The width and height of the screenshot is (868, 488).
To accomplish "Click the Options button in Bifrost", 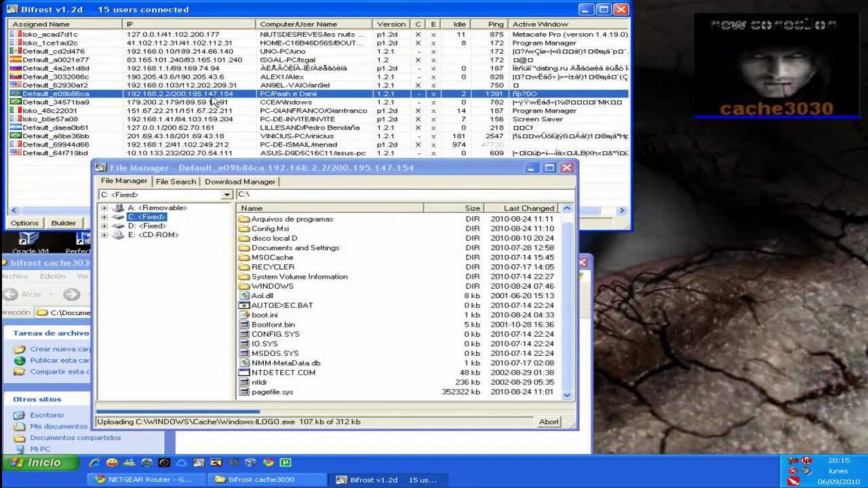I will click(x=24, y=223).
